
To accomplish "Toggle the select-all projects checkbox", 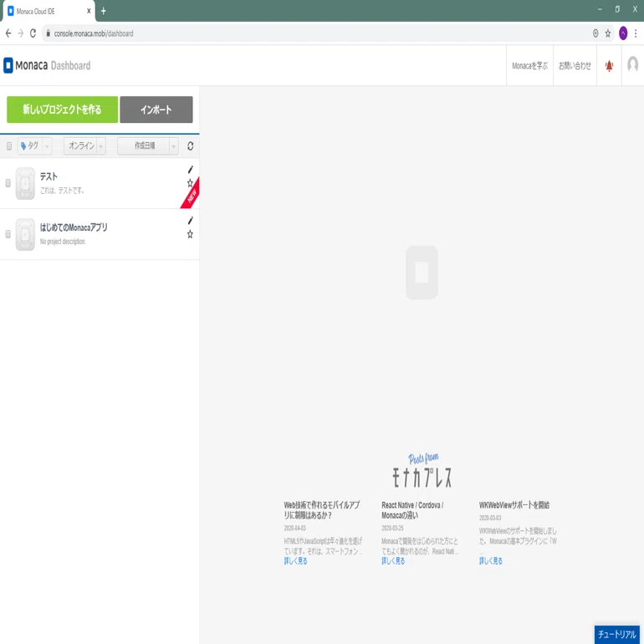I will point(9,146).
